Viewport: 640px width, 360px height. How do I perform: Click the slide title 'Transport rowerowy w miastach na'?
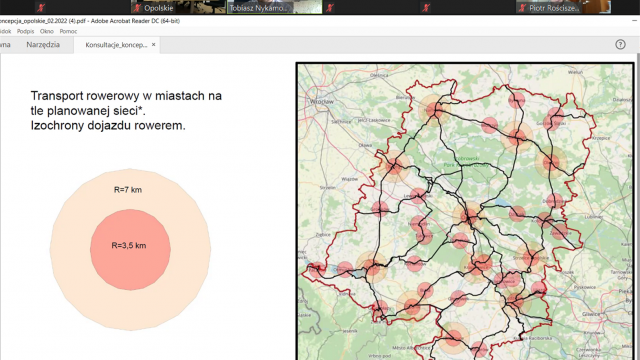click(126, 96)
